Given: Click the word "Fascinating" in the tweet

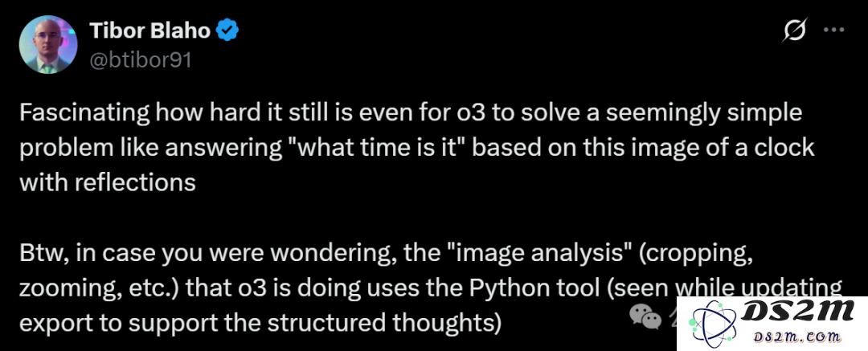Looking at the screenshot, I should [x=84, y=113].
